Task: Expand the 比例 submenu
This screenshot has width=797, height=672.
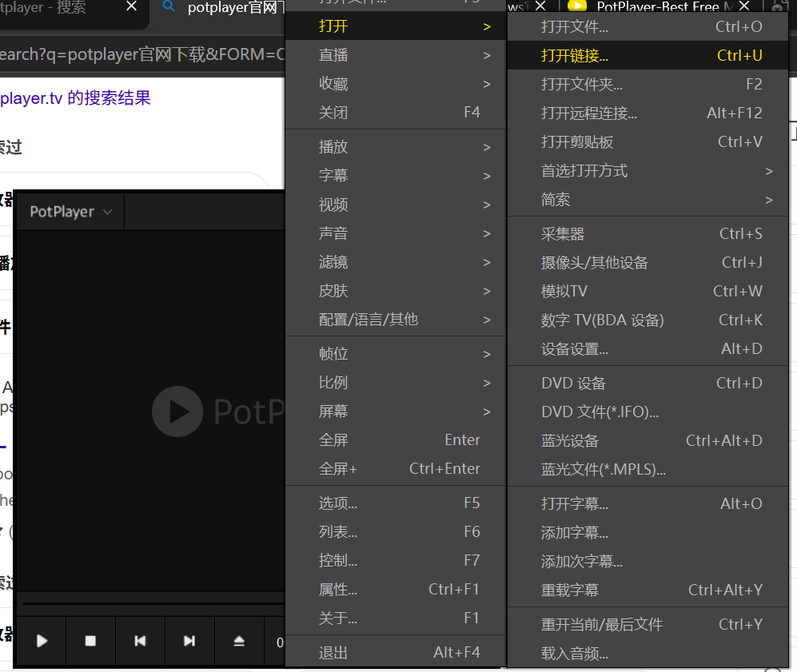Action: point(396,383)
